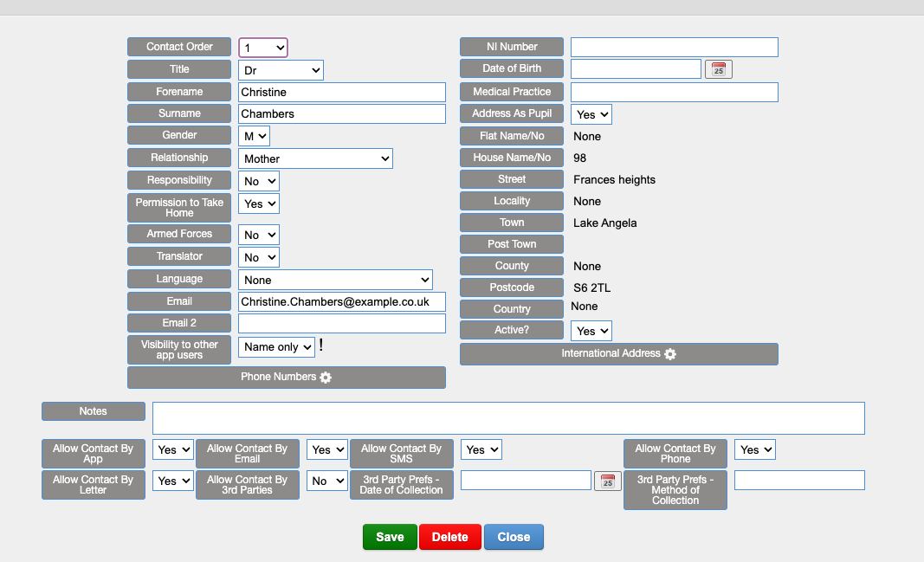The image size is (924, 562).
Task: Open the Visibility to other app users dropdown
Action: [x=276, y=347]
